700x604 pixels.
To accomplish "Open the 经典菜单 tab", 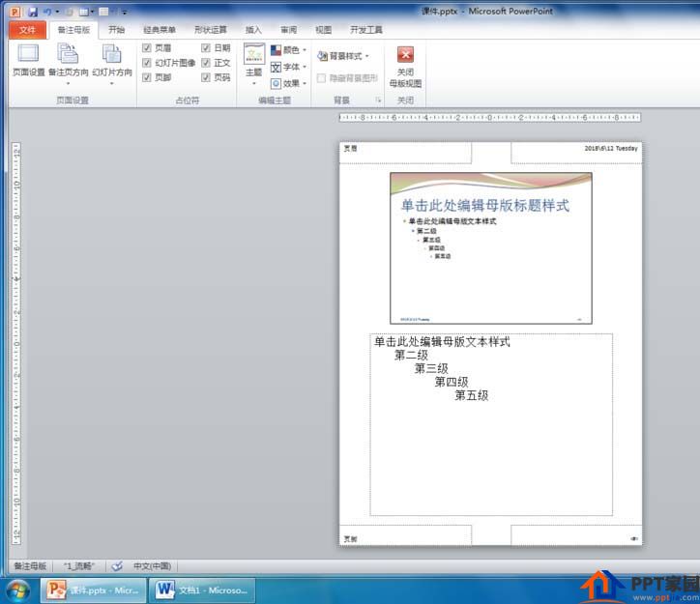I will point(160,30).
